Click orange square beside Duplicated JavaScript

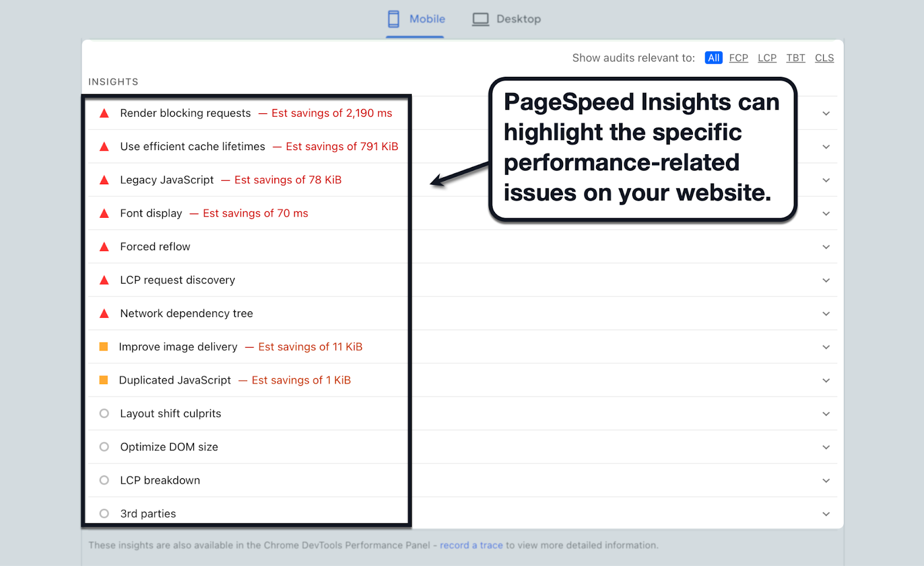104,380
